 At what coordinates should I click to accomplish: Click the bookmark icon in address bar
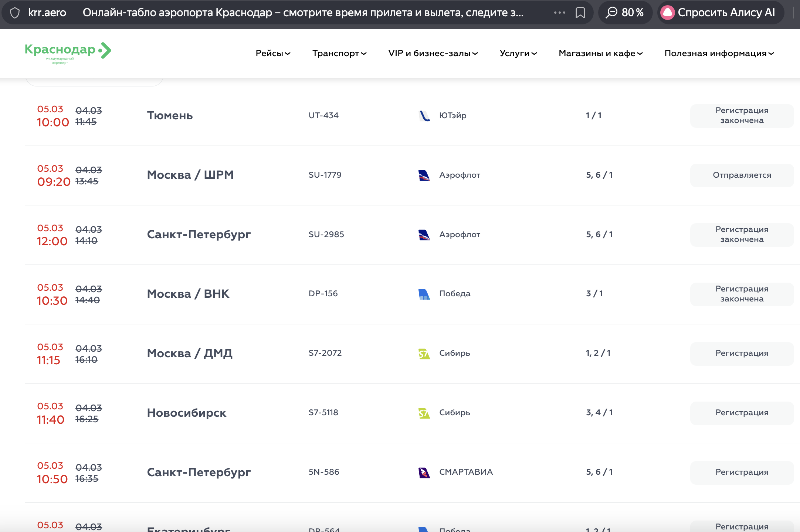(580, 13)
